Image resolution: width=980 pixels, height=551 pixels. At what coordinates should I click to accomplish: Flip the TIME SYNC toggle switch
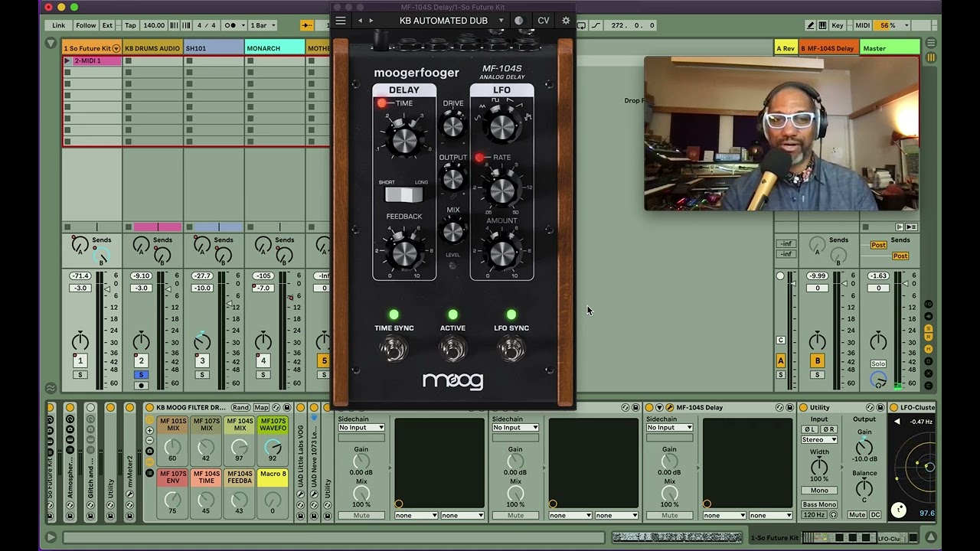394,349
